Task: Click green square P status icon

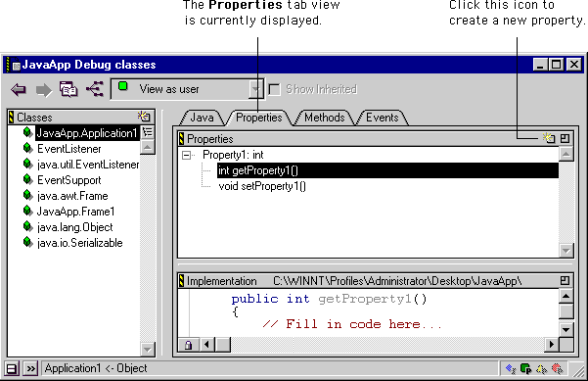Action: pos(526,369)
